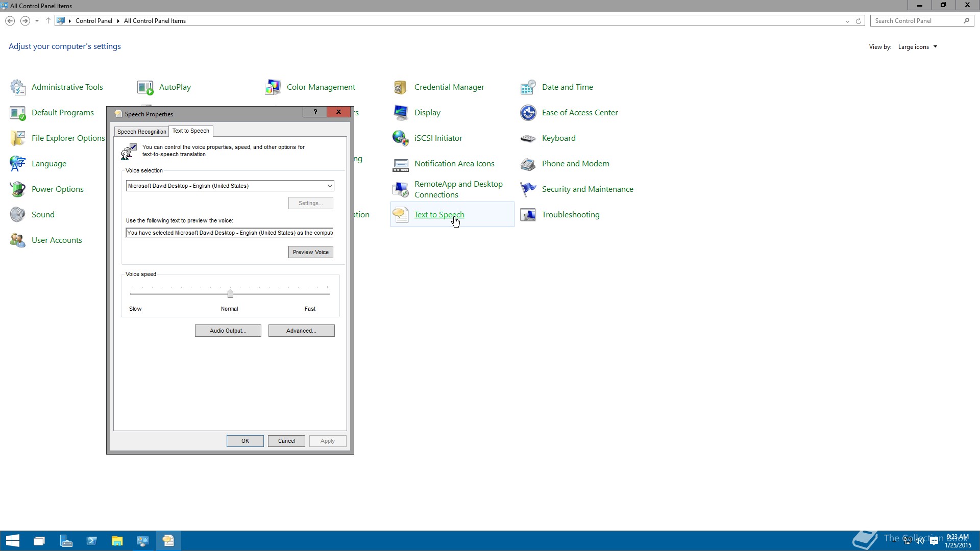Click the Audio Output button
Viewport: 980px width, 551px height.
point(228,331)
